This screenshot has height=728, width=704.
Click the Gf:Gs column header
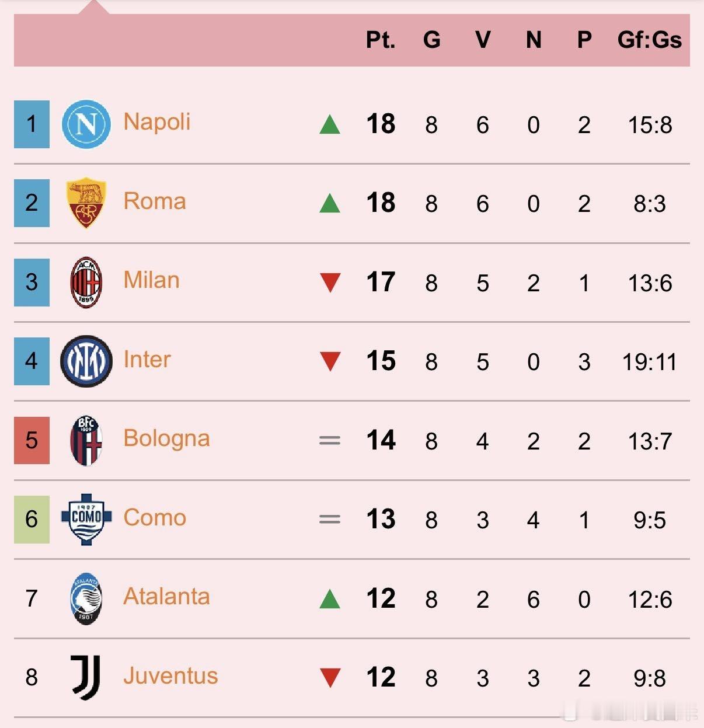(649, 40)
